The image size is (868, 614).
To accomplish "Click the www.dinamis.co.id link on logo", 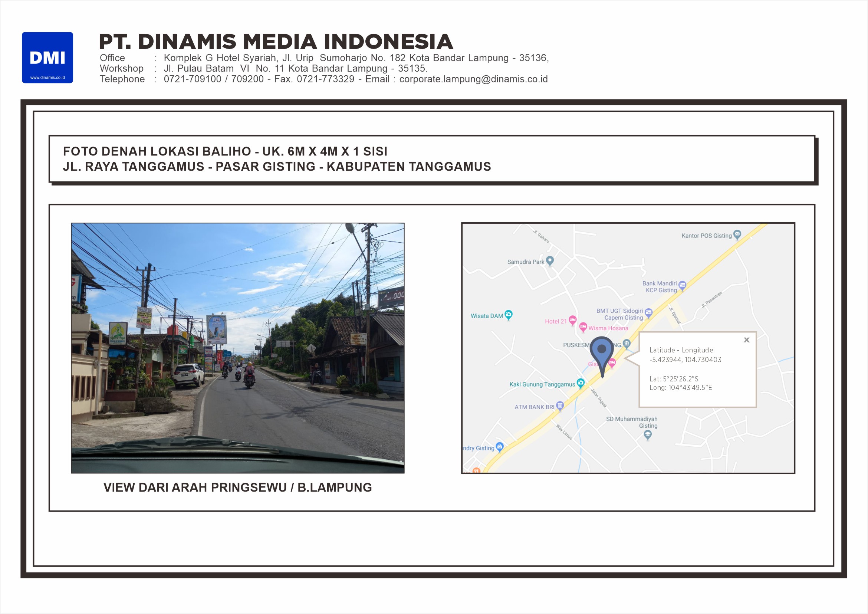I will (47, 78).
